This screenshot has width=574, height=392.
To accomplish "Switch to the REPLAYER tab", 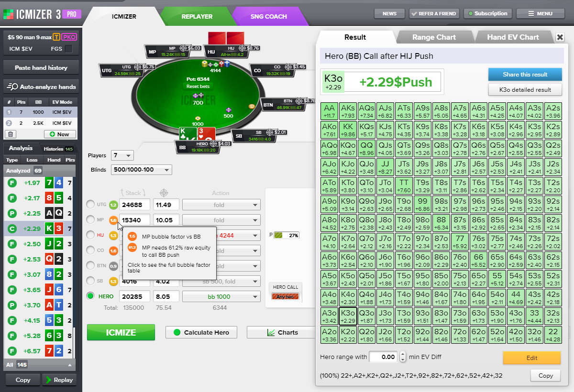I will (197, 16).
